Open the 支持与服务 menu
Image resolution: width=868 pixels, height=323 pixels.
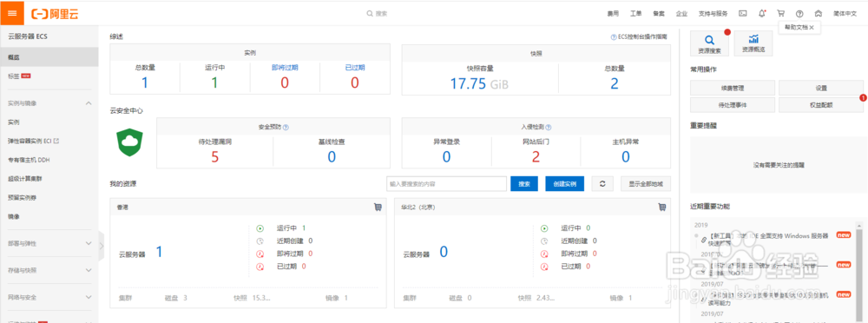click(713, 13)
